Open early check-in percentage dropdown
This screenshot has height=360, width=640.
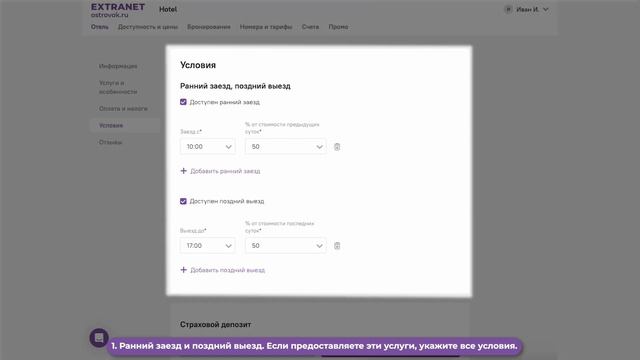click(x=286, y=147)
